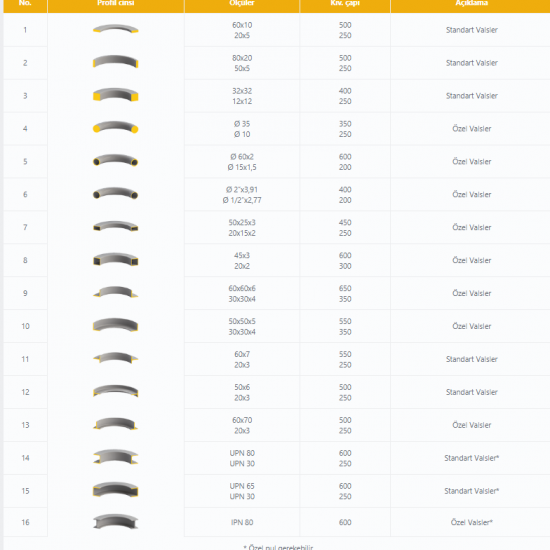Select the square tube profile icon, row 8
Screen dimensions: 550x550
click(115, 259)
